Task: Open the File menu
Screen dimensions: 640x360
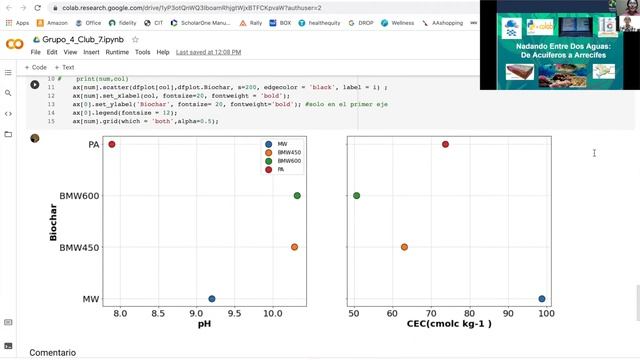Action: [36, 52]
